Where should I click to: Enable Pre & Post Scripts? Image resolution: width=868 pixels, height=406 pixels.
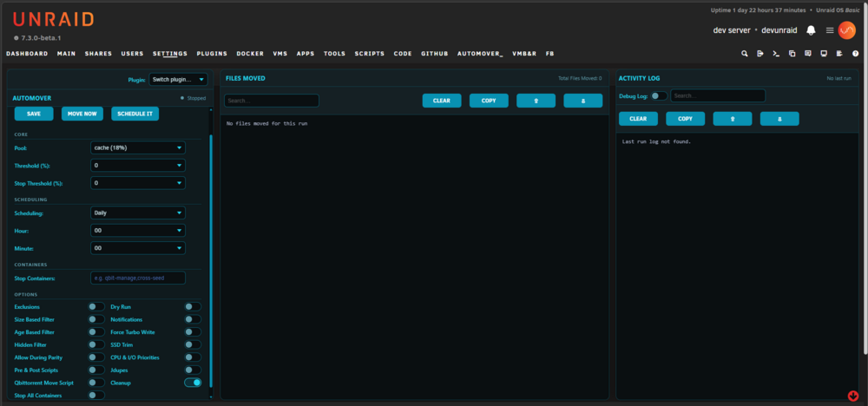(95, 370)
